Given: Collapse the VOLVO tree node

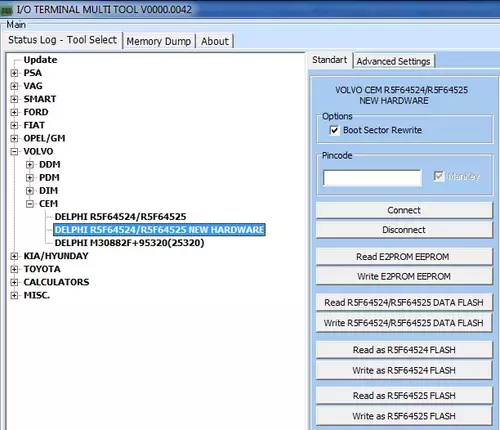Looking at the screenshot, I should tap(14, 152).
